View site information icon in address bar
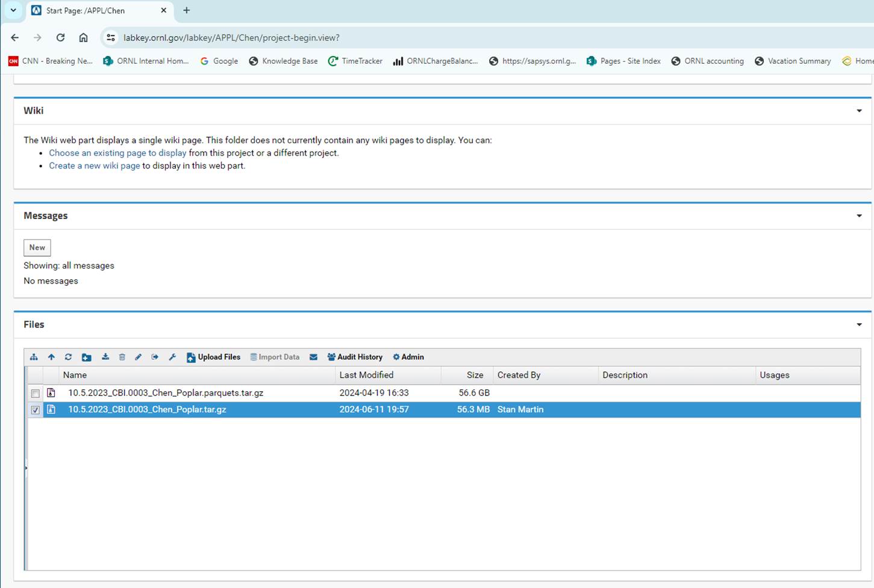This screenshot has width=874, height=588. tap(111, 37)
